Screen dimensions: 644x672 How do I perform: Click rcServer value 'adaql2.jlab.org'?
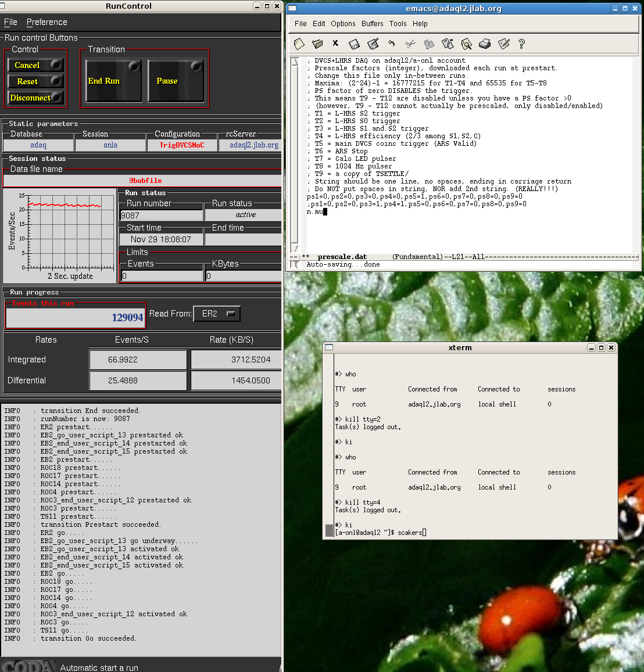click(x=254, y=145)
